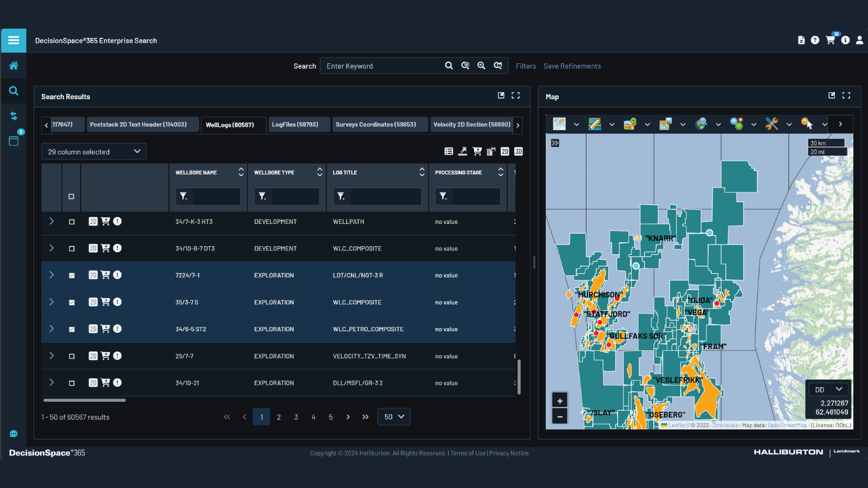868x488 pixels.
Task: Open the shopping cart in header
Action: 830,40
